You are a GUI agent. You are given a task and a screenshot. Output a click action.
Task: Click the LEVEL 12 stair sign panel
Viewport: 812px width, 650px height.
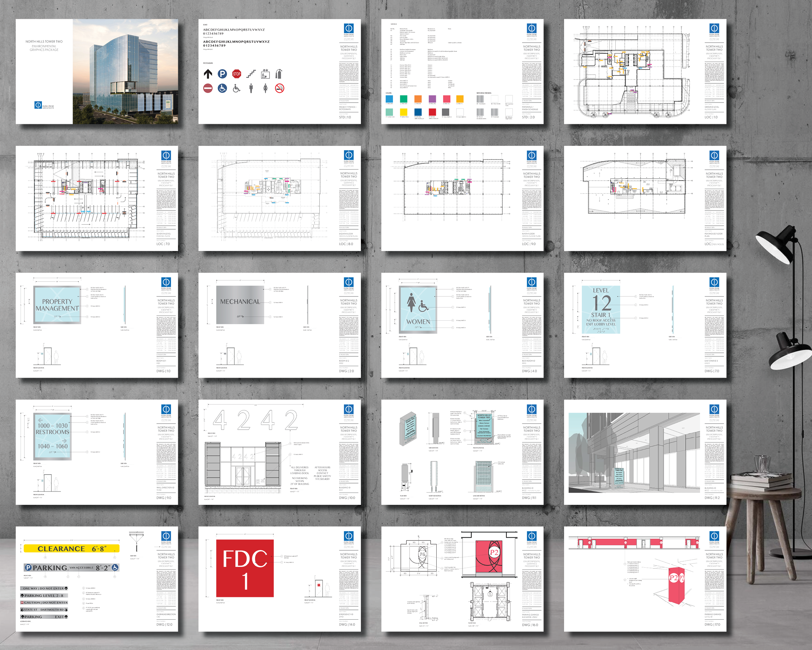tap(601, 310)
